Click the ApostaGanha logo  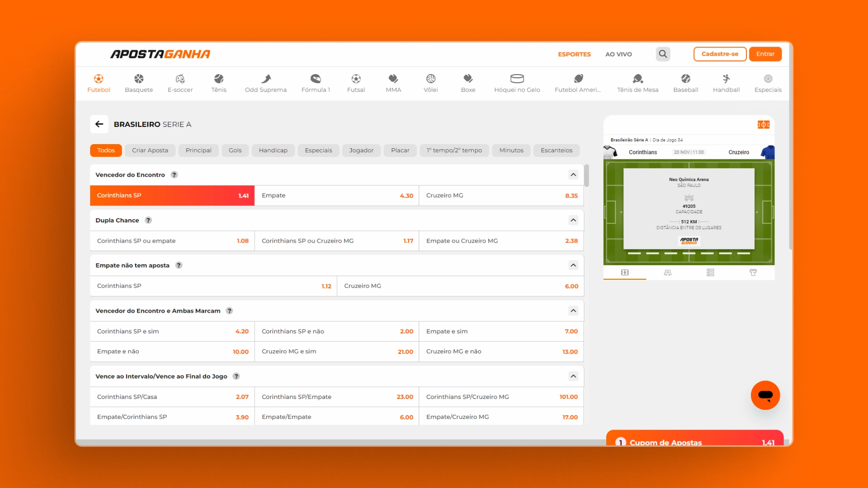(x=160, y=54)
